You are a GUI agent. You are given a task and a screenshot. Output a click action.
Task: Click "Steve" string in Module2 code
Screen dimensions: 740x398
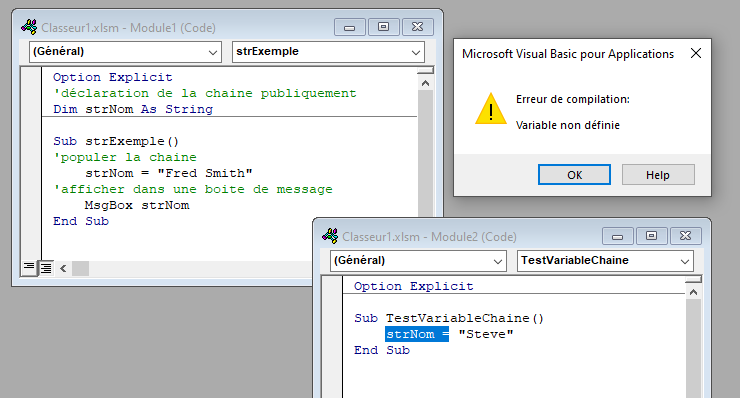[x=486, y=334]
